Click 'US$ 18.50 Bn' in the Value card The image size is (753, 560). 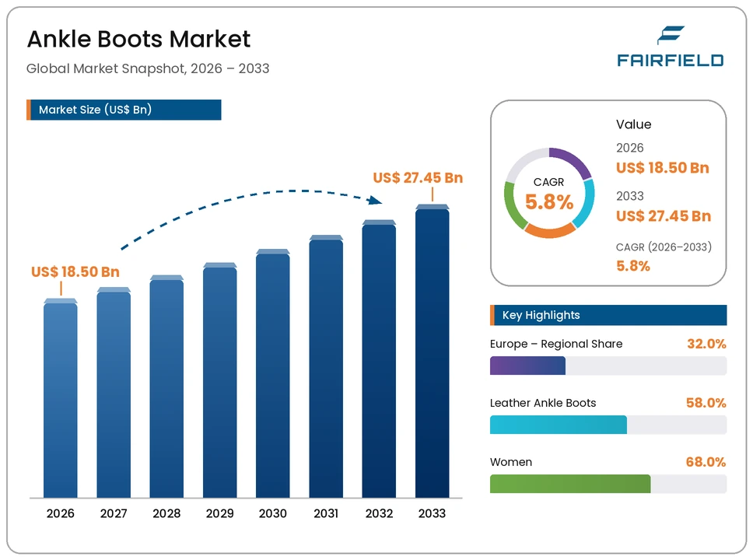tap(663, 168)
